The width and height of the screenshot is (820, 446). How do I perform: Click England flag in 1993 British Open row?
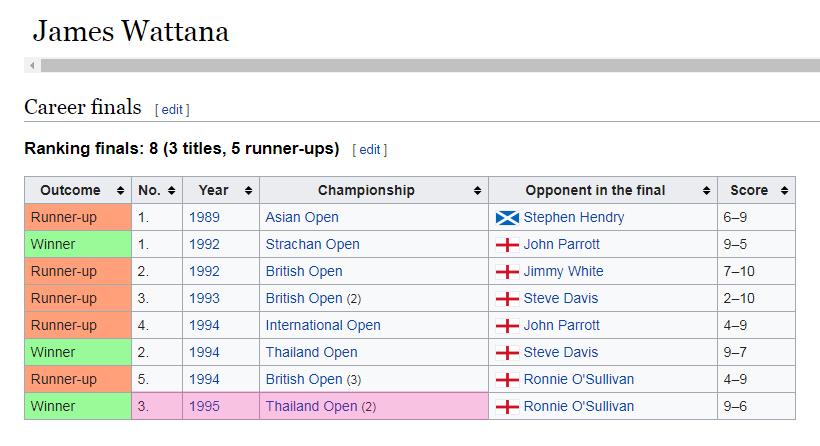pyautogui.click(x=507, y=298)
